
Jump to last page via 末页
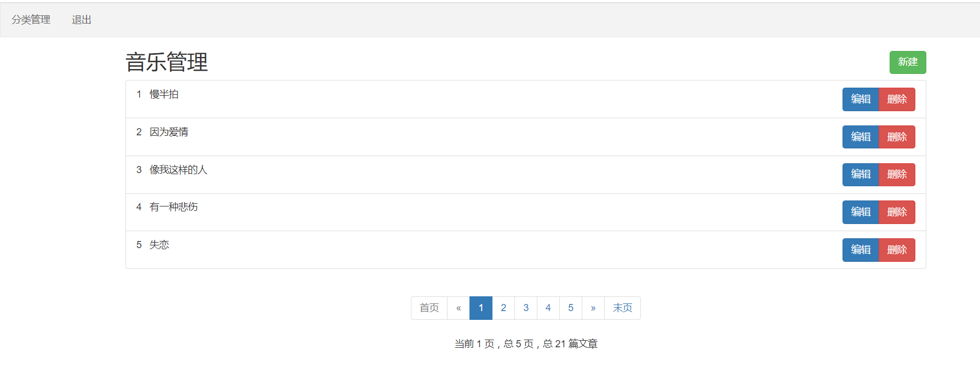[x=622, y=308]
